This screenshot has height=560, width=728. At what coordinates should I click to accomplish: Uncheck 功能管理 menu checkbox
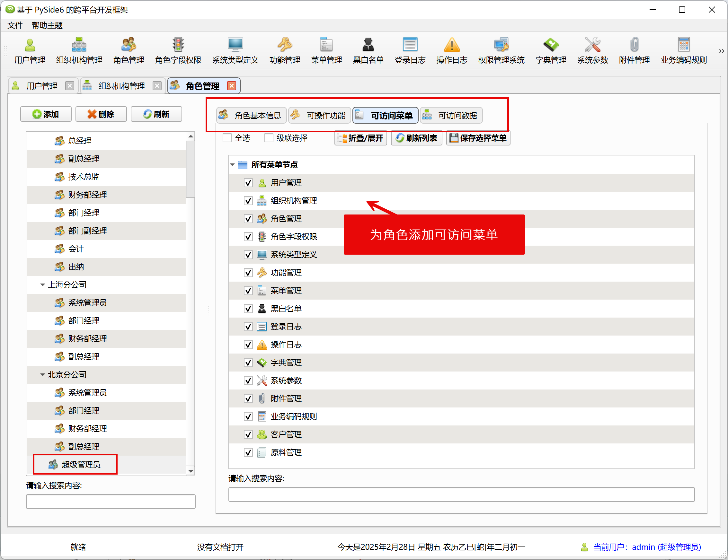click(248, 273)
